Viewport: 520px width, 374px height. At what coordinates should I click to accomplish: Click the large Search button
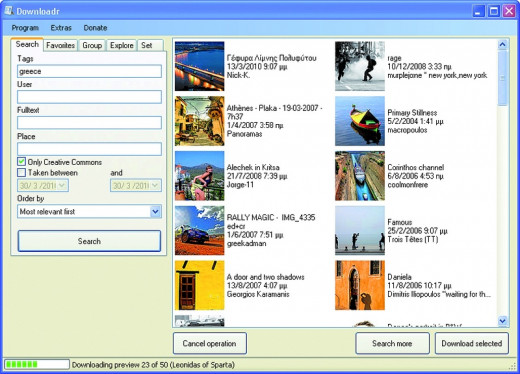pos(89,241)
